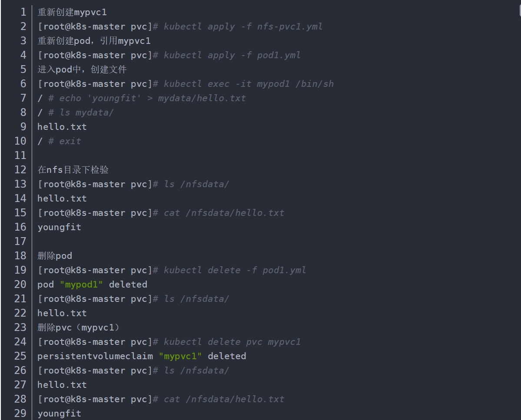The width and height of the screenshot is (521, 420).
Task: Click the 'kubectl exec -it mypod1 /bin/sh' command
Action: (x=249, y=84)
